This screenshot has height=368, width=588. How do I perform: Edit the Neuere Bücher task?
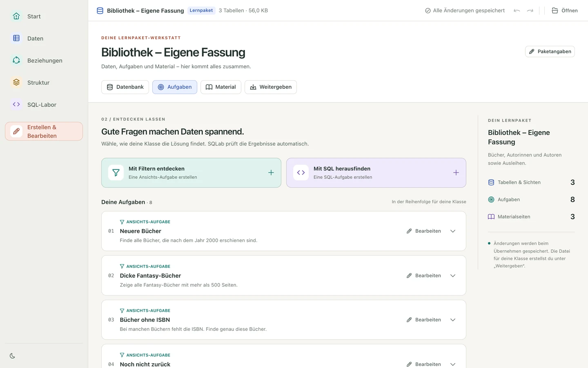coord(424,231)
